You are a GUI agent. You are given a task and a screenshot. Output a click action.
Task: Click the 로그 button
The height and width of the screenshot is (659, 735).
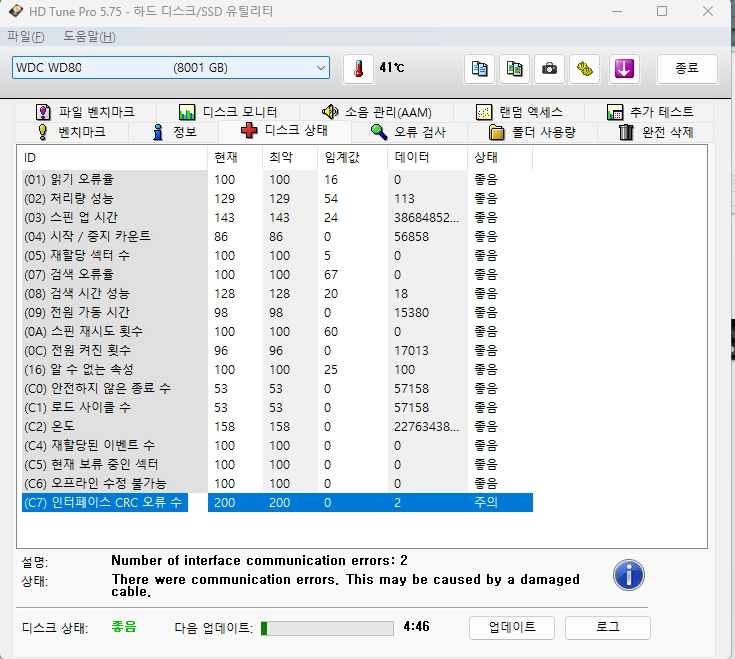pyautogui.click(x=608, y=627)
